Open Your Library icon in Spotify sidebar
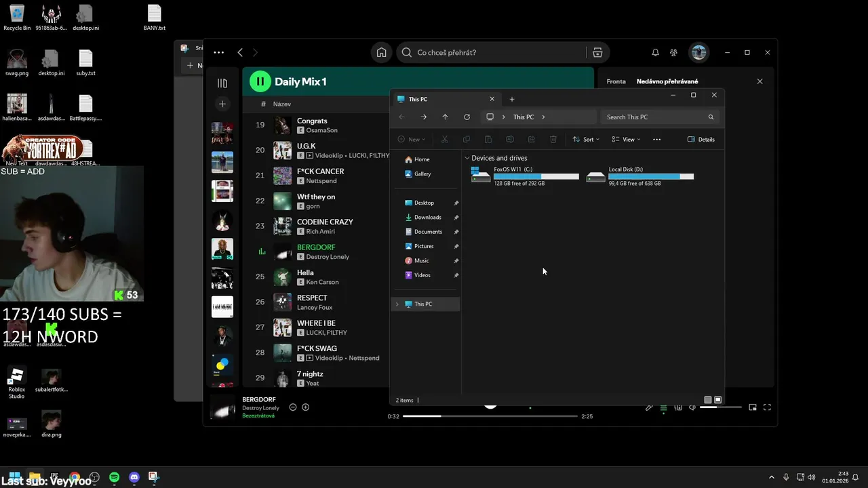868x488 pixels. click(222, 83)
